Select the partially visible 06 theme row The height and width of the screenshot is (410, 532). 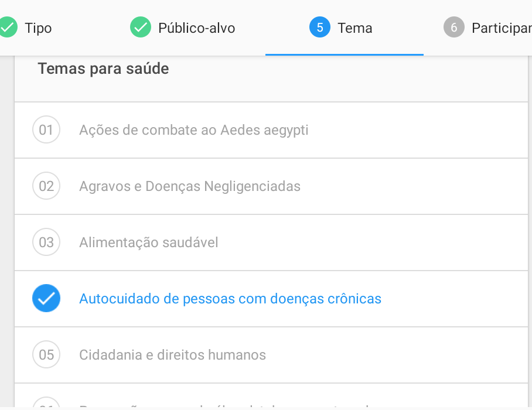[271, 395]
